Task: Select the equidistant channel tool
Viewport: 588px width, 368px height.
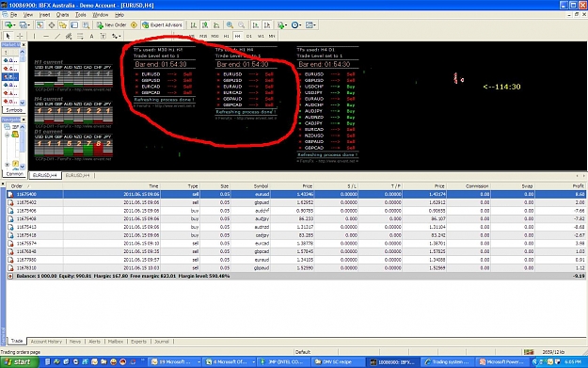Action: tap(69, 36)
